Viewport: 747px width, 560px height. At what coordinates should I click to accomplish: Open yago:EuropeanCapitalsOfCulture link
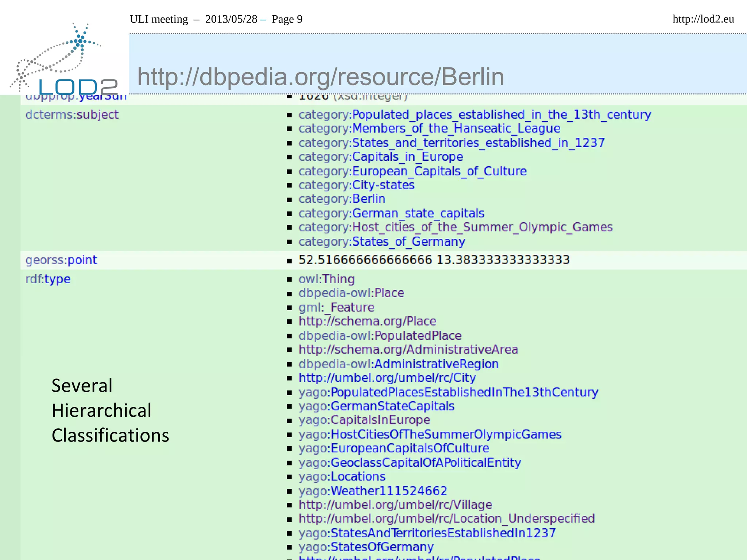coord(394,448)
